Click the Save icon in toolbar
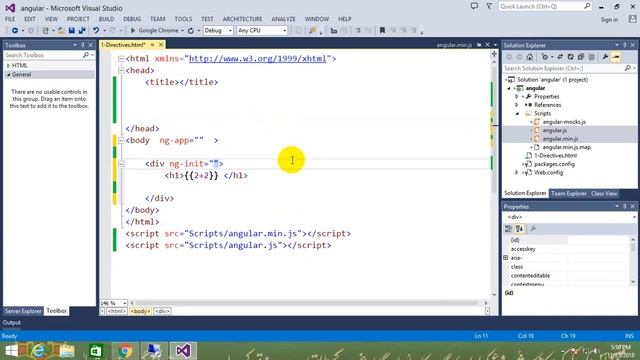640x360 pixels. [72, 31]
